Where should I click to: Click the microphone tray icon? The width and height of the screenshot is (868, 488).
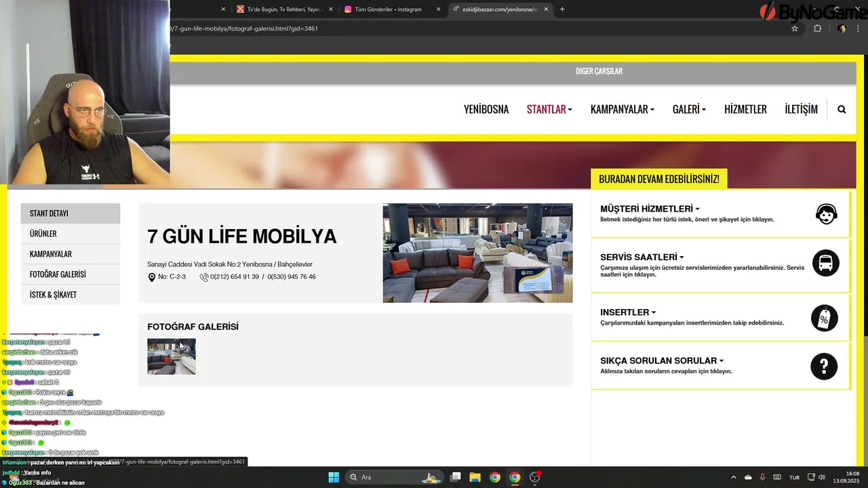pyautogui.click(x=762, y=477)
